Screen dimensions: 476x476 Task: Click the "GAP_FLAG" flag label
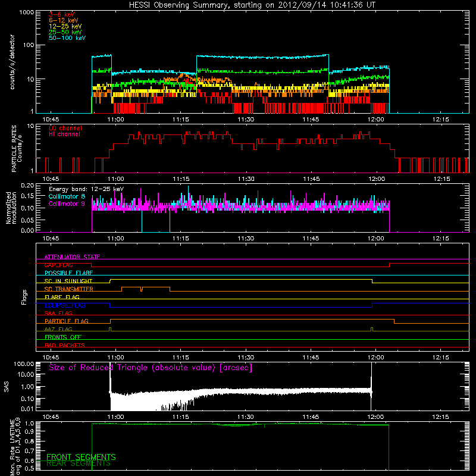coord(58,265)
